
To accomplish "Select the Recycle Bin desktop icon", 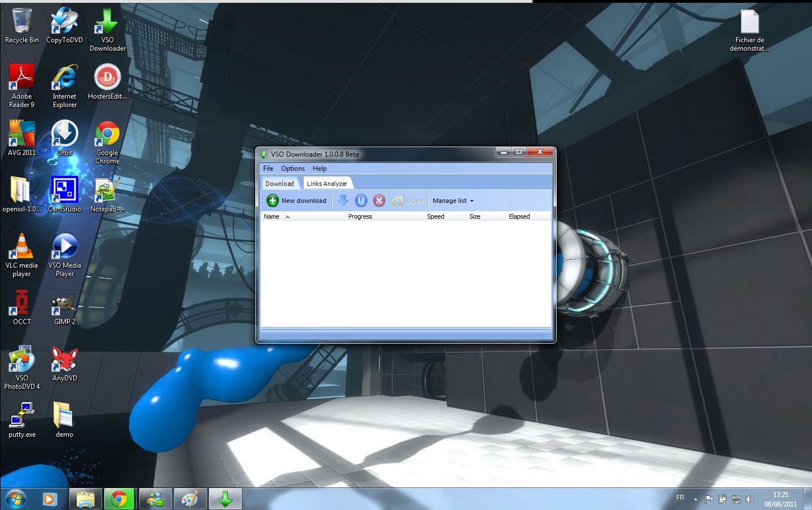I will pos(22,26).
